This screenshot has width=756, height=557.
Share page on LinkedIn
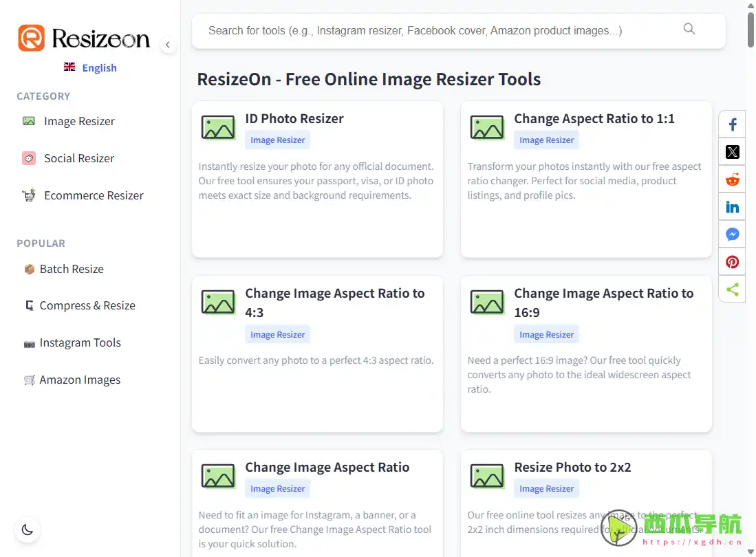click(733, 207)
